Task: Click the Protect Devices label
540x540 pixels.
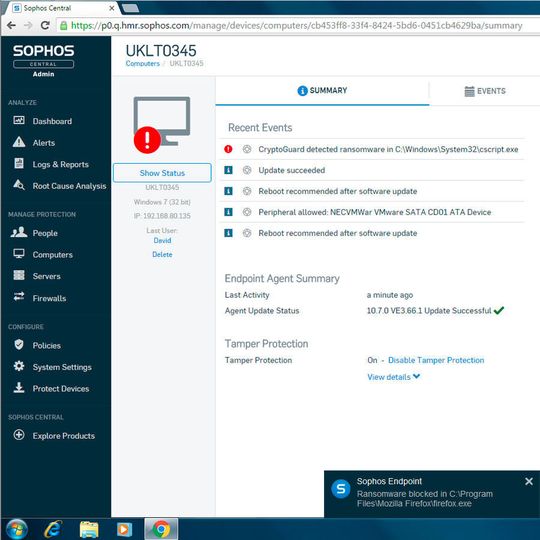Action: [x=61, y=388]
